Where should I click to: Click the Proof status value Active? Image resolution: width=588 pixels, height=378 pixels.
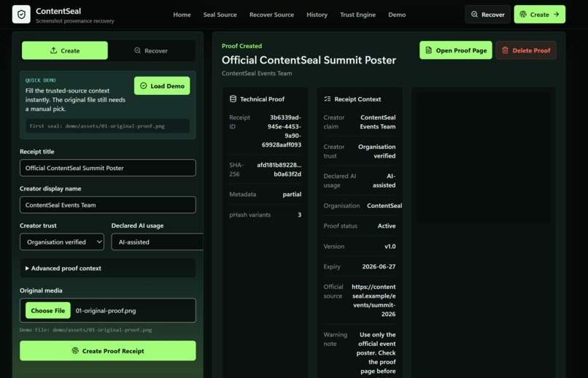pos(387,225)
